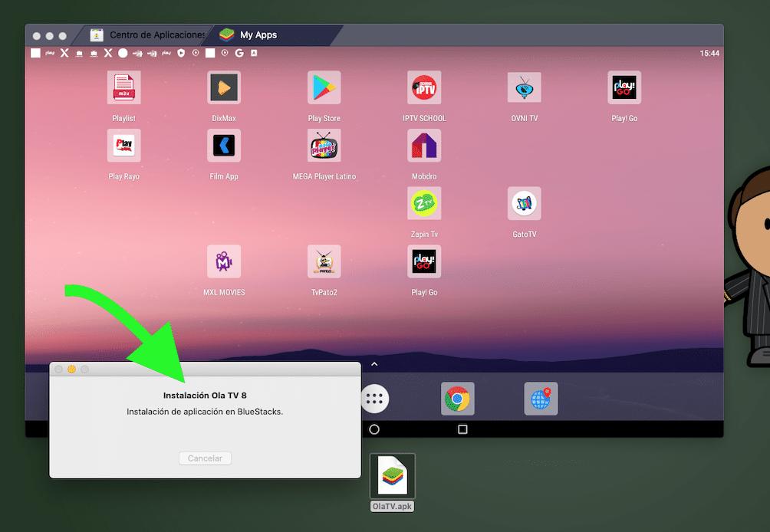Screen dimensions: 770x532
Task: Open the app drawer in the dock
Action: point(375,399)
